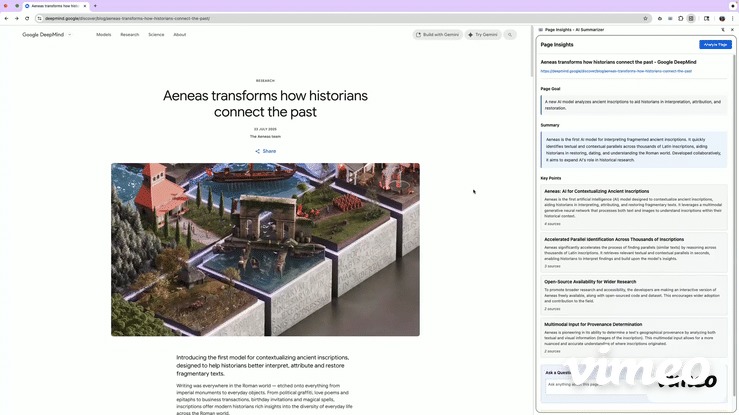Close the Page Insights side panel
Screen dimensions: 739x415
coord(732,30)
